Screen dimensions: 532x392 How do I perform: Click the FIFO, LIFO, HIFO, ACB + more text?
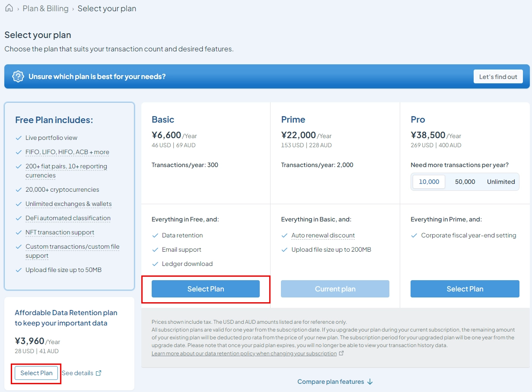(x=67, y=152)
